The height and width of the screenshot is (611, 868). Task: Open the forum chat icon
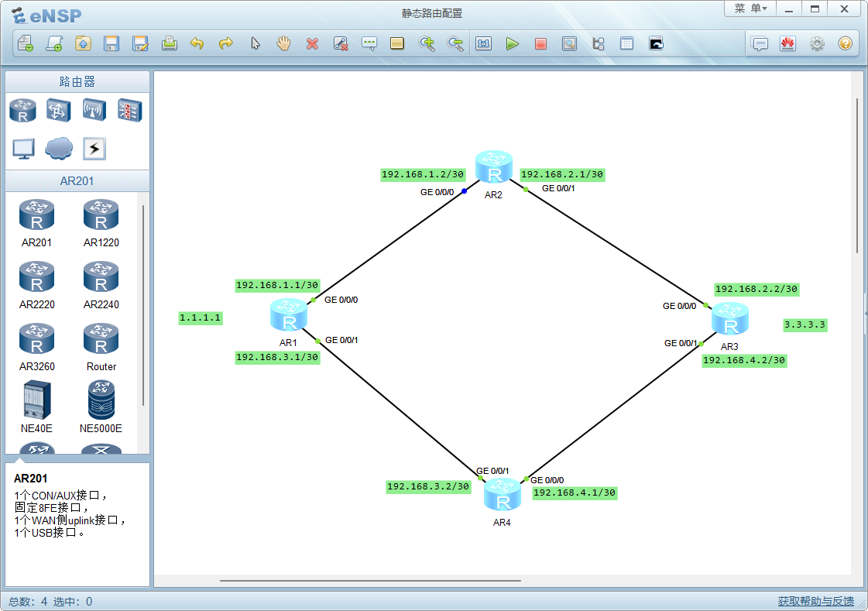760,43
